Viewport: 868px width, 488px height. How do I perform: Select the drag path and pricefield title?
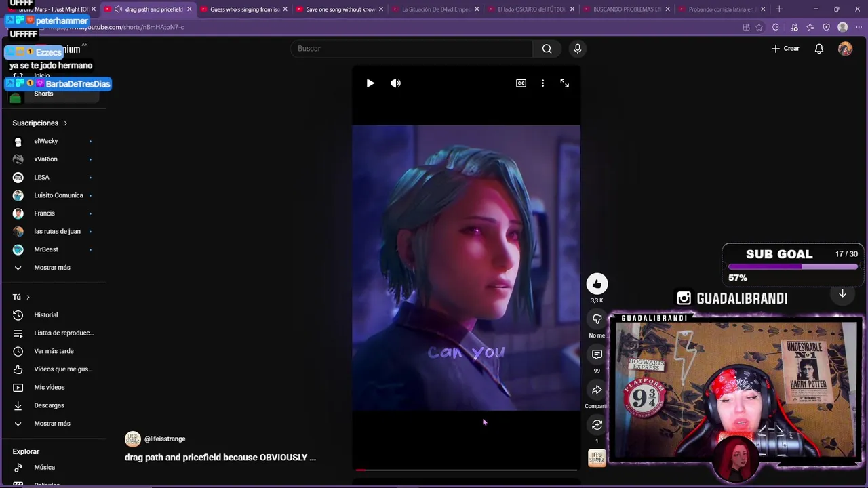tap(220, 457)
